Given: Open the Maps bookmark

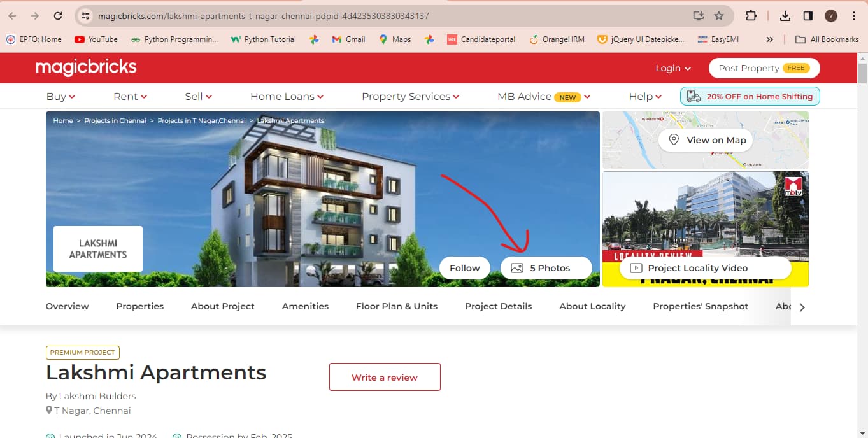Looking at the screenshot, I should pyautogui.click(x=395, y=39).
